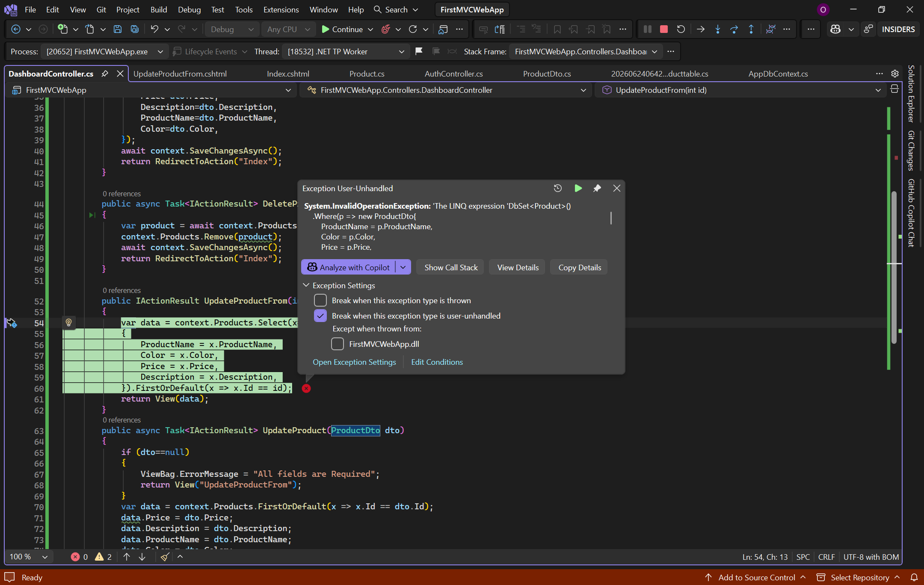Open the Extensions menu
924x585 pixels.
coord(281,9)
